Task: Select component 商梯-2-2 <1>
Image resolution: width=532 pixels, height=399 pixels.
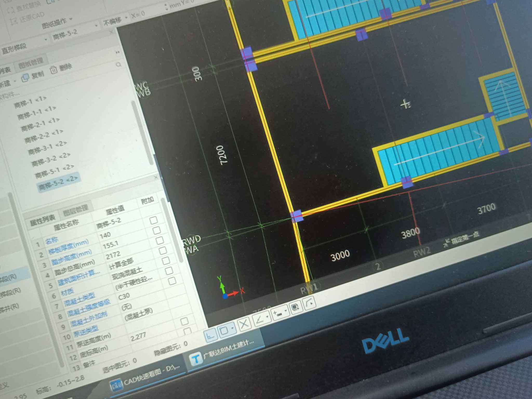Action: pyautogui.click(x=44, y=136)
